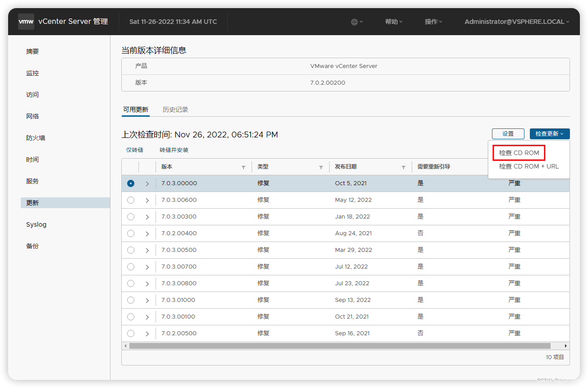
Task: Open 更新 in the sidebar
Action: [65, 203]
